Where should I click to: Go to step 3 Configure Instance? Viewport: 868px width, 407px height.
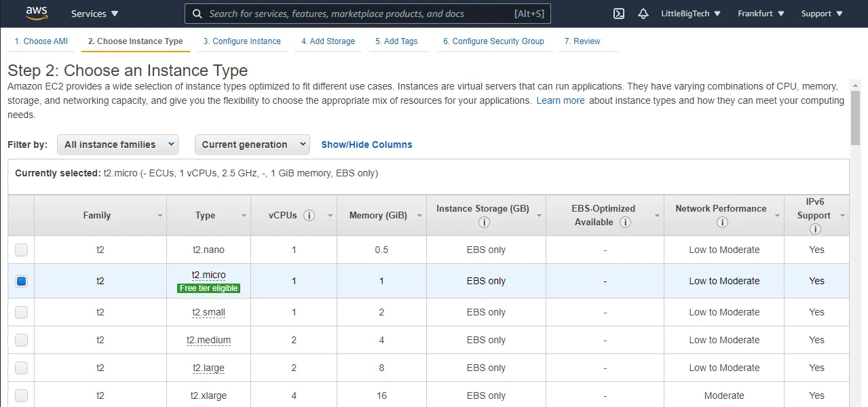pyautogui.click(x=242, y=41)
